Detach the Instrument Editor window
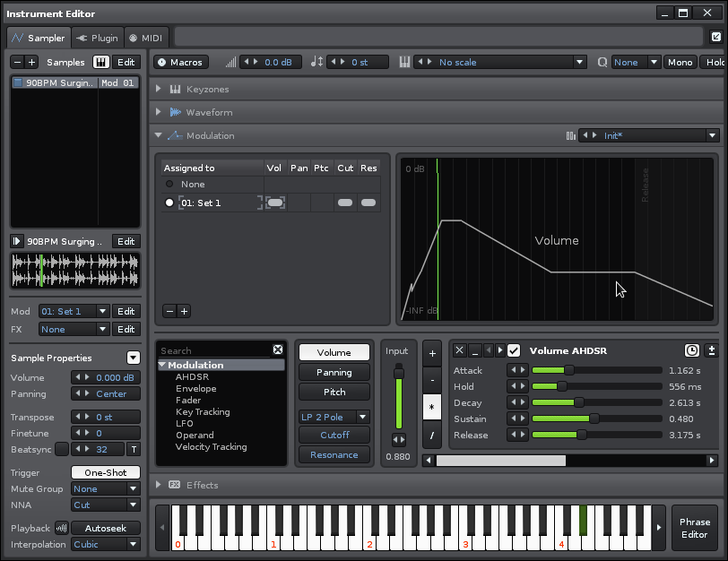Viewport: 728px width, 561px height. pos(715,38)
